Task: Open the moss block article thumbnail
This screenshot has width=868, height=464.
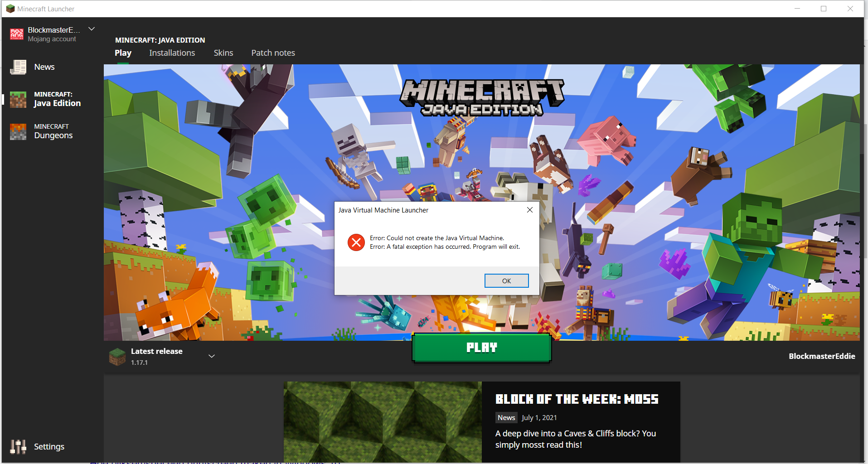Action: [x=383, y=422]
